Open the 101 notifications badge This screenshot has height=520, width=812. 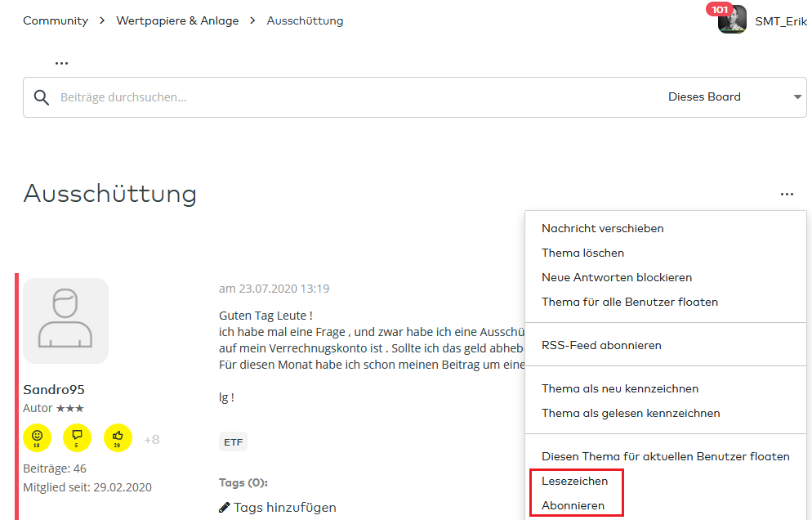tap(720, 10)
